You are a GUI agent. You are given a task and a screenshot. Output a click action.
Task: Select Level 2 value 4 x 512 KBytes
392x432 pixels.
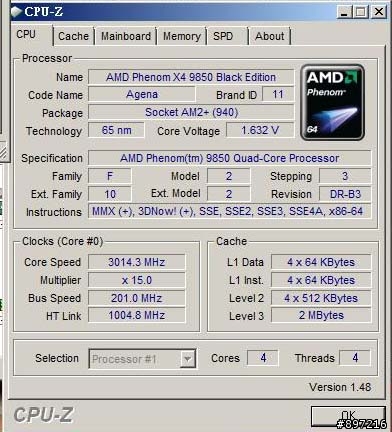click(321, 298)
